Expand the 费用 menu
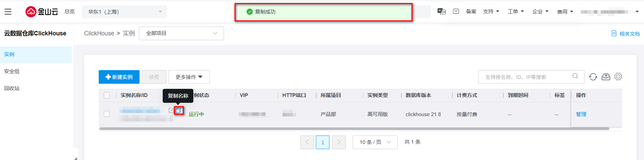This screenshot has width=644, height=160. click(x=565, y=12)
